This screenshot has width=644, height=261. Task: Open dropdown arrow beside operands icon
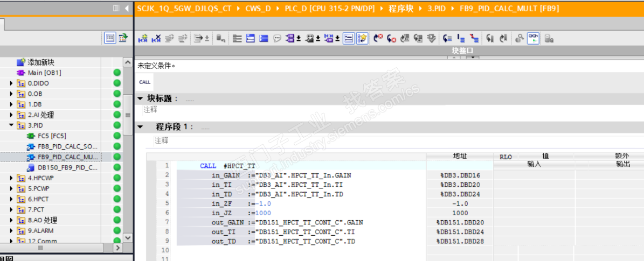click(x=298, y=39)
